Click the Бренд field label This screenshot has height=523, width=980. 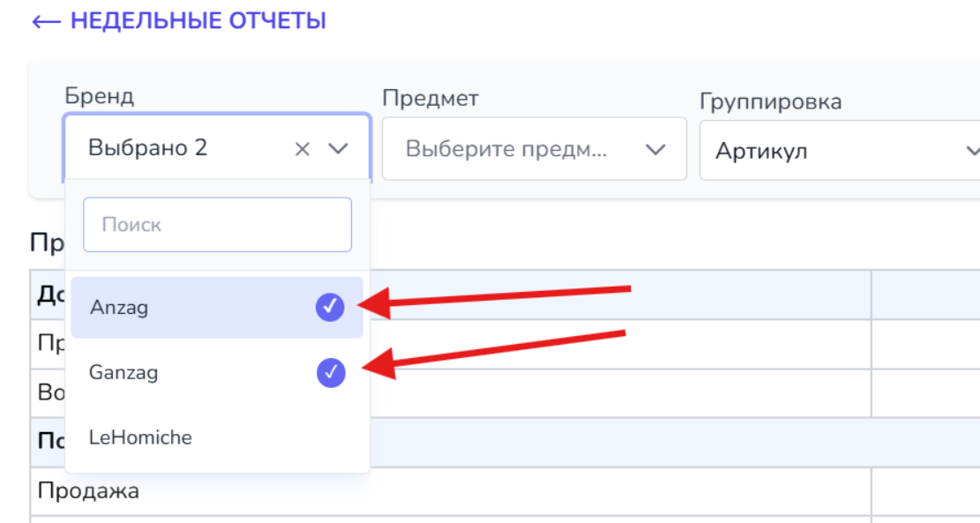[x=100, y=96]
